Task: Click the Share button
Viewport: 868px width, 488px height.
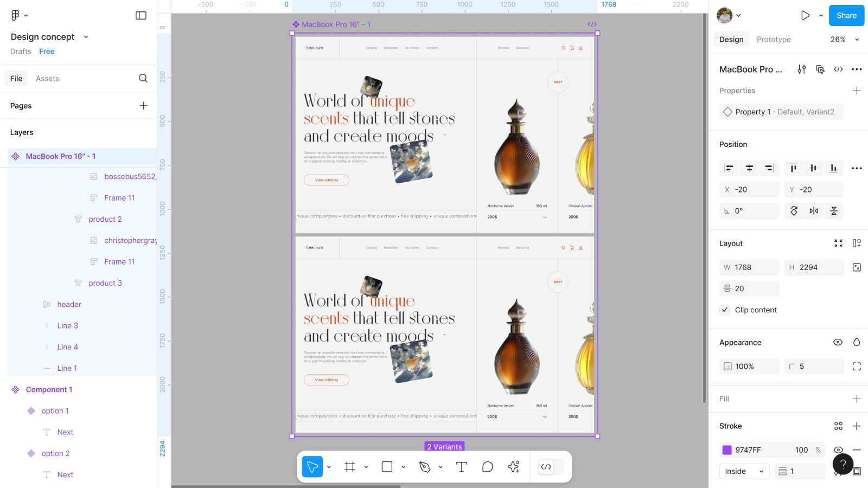Action: pyautogui.click(x=846, y=16)
